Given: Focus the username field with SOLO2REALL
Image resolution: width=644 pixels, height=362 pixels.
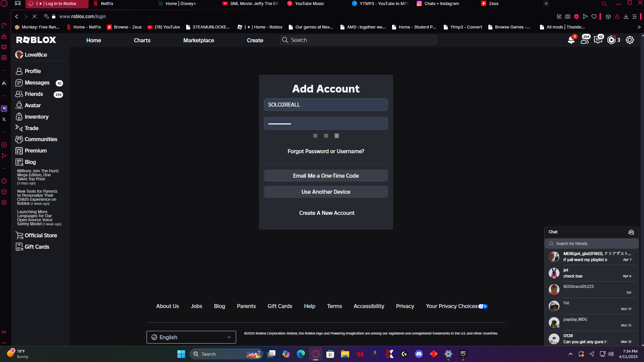Looking at the screenshot, I should tap(326, 105).
